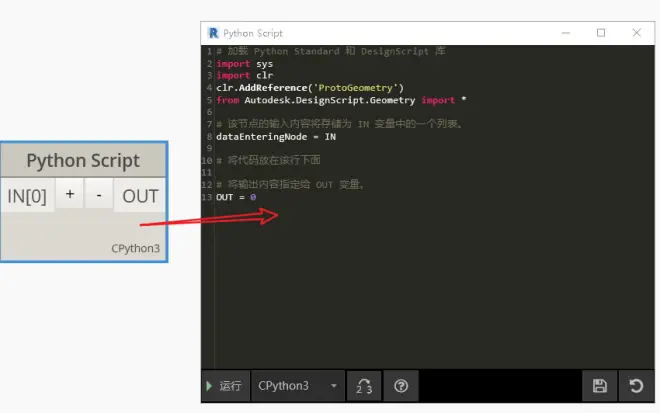Image resolution: width=660 pixels, height=413 pixels.
Task: Click the IN[0] input port on node
Action: 27,196
